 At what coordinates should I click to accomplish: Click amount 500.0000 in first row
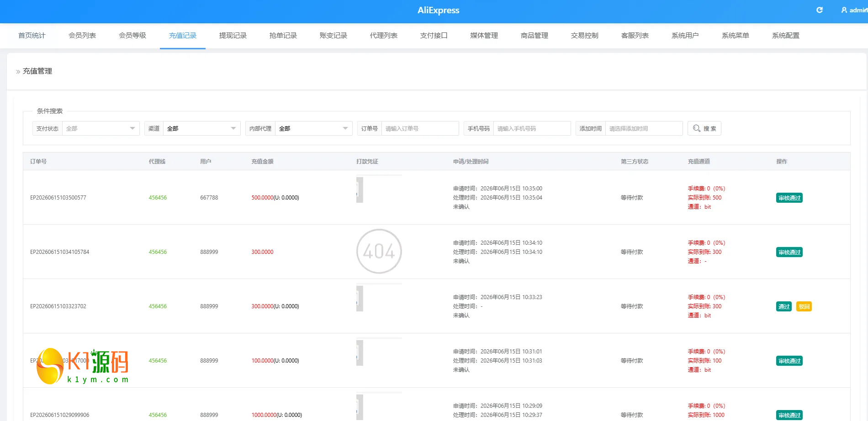tap(262, 198)
